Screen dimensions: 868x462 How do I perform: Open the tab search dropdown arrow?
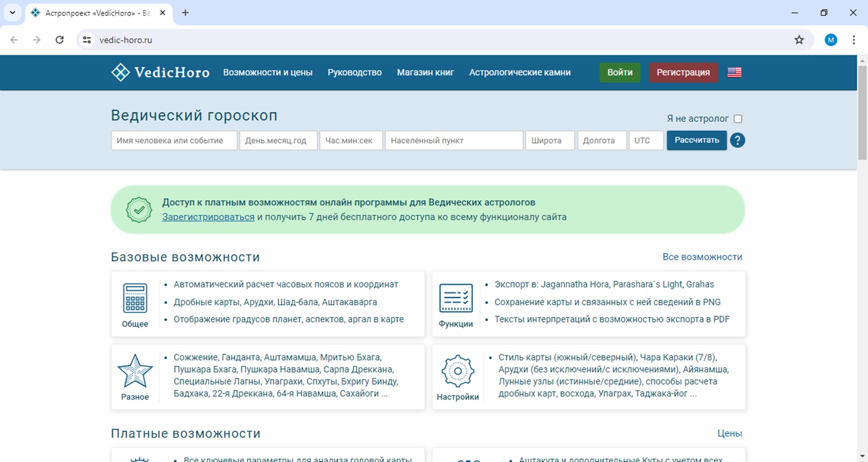click(12, 13)
